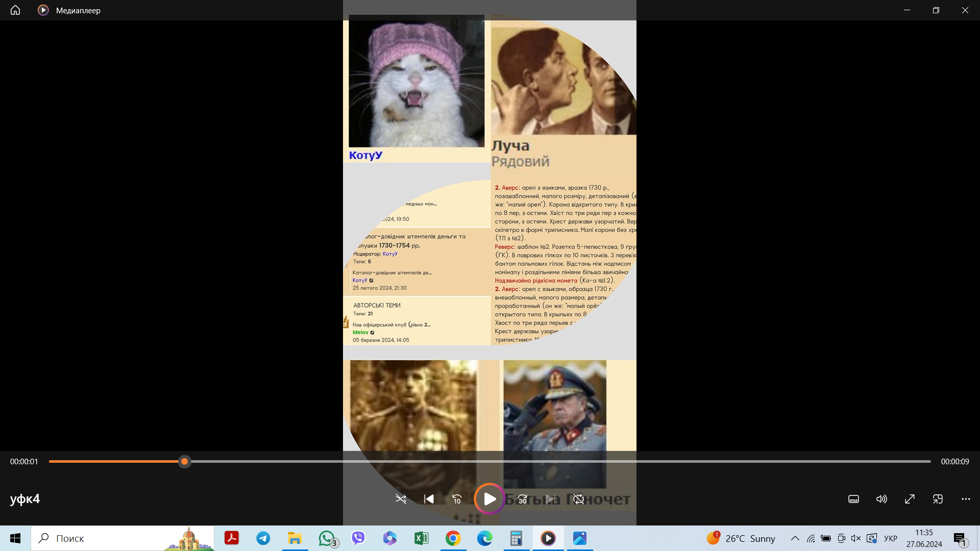
Task: Open Google Chrome from the taskbar
Action: [x=453, y=538]
